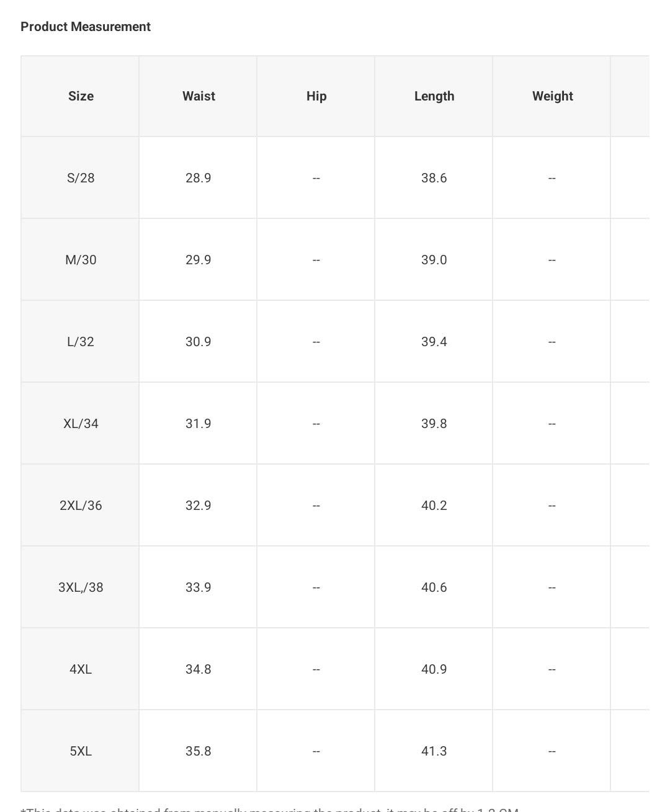This screenshot has width=670, height=812.
Task: Click the 35.8 waist value
Action: pyautogui.click(x=199, y=751)
